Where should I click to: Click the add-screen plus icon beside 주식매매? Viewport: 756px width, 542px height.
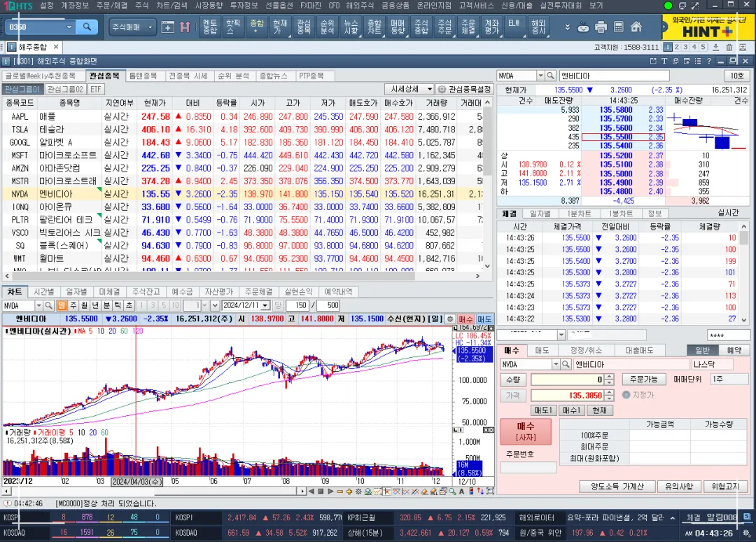pyautogui.click(x=167, y=27)
